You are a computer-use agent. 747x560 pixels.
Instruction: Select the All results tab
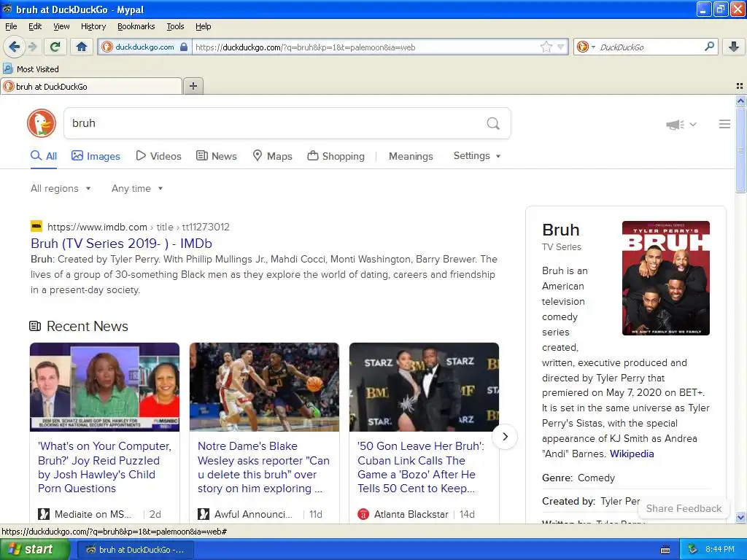(43, 156)
